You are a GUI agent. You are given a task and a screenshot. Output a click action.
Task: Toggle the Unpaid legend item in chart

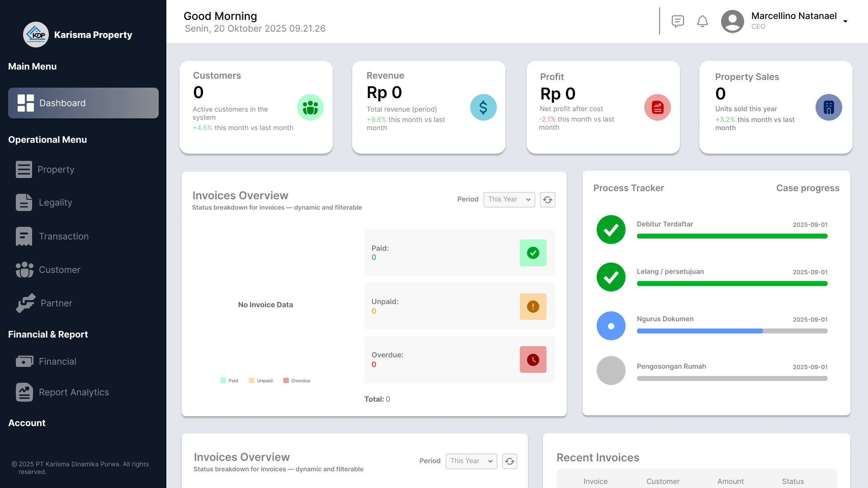261,380
